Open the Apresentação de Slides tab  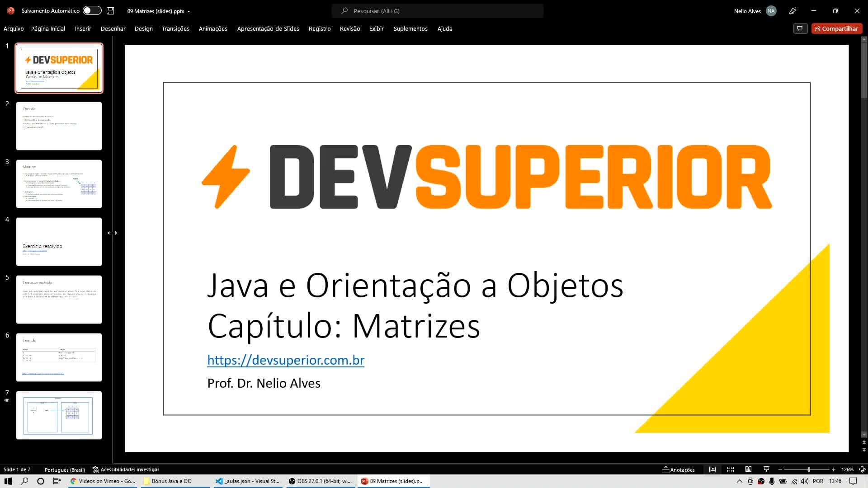tap(268, 28)
